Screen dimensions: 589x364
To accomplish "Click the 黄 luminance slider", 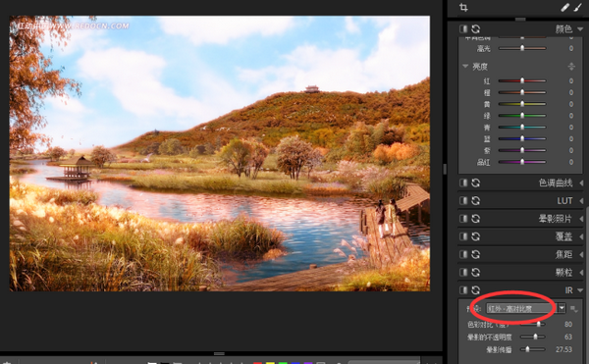I will coord(522,104).
